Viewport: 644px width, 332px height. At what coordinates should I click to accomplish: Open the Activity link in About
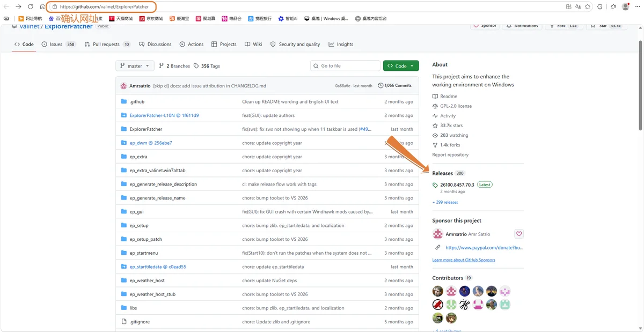point(444,116)
